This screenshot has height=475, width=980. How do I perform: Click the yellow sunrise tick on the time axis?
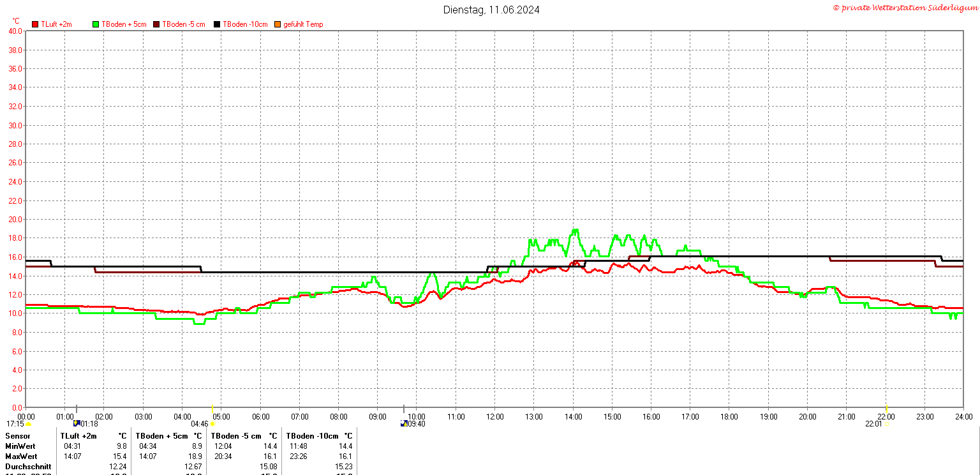pyautogui.click(x=212, y=409)
